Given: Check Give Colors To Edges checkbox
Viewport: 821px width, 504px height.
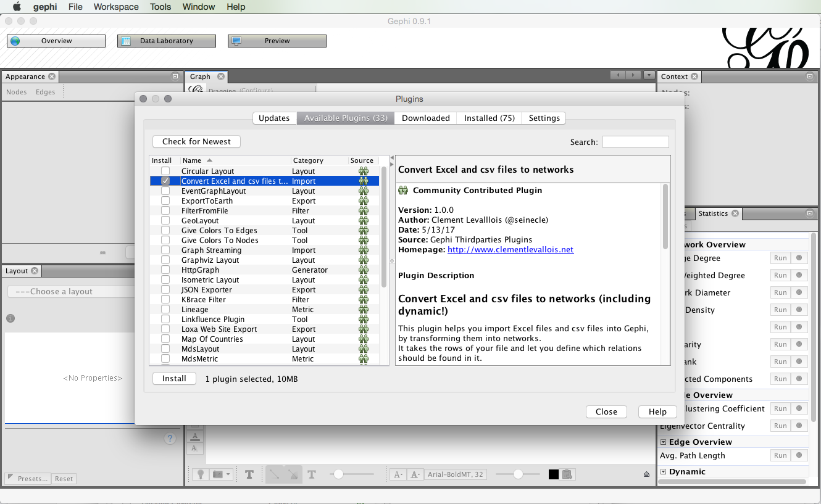Looking at the screenshot, I should (x=165, y=230).
